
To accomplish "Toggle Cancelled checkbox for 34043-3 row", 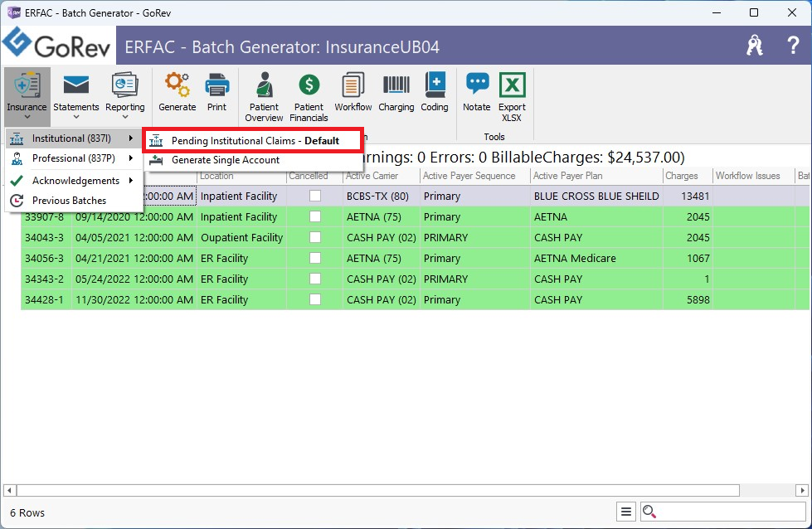I will pyautogui.click(x=315, y=237).
